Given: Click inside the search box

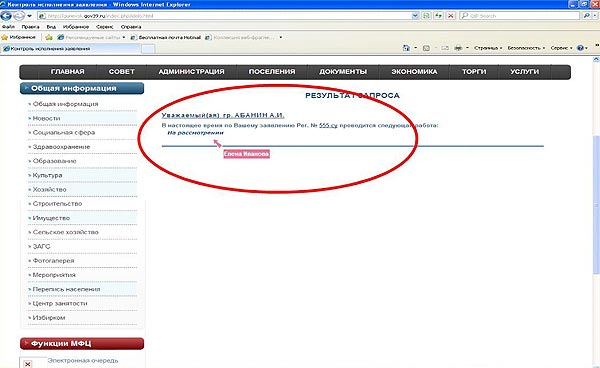Looking at the screenshot, I should pyautogui.click(x=520, y=16).
